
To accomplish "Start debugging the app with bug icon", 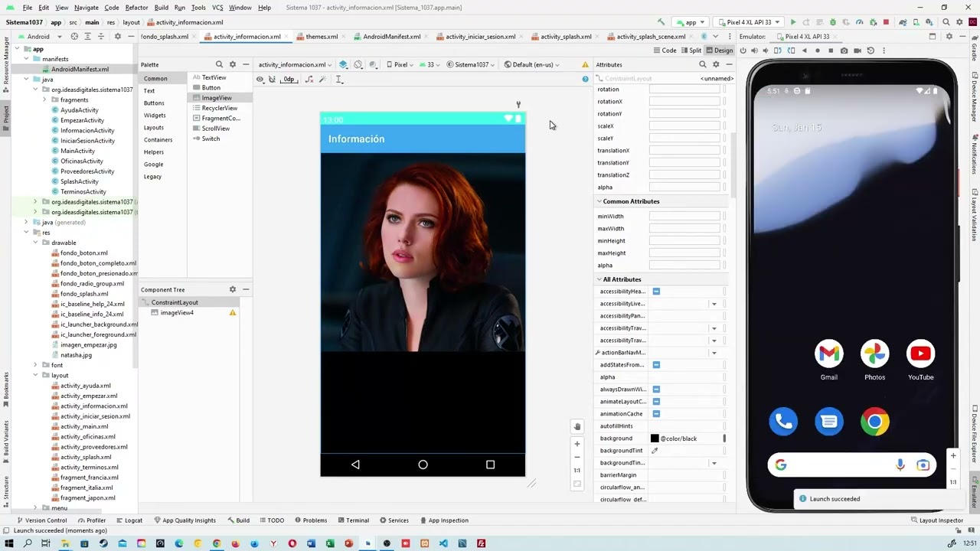I will (833, 22).
